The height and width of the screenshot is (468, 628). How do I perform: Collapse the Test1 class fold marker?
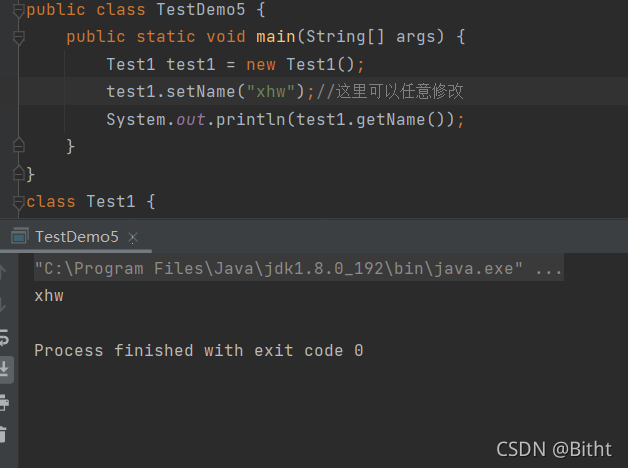pos(18,203)
